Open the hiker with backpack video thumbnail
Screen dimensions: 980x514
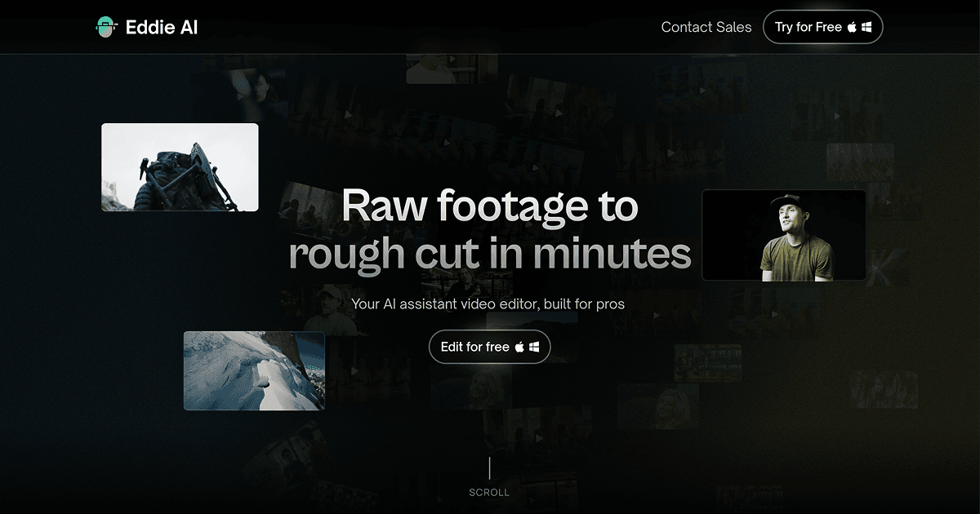point(180,167)
